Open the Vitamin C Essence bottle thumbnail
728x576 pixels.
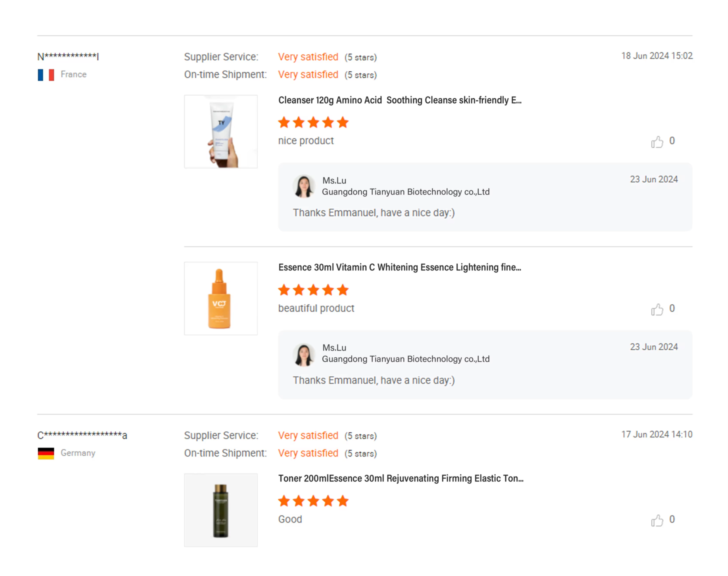221,298
